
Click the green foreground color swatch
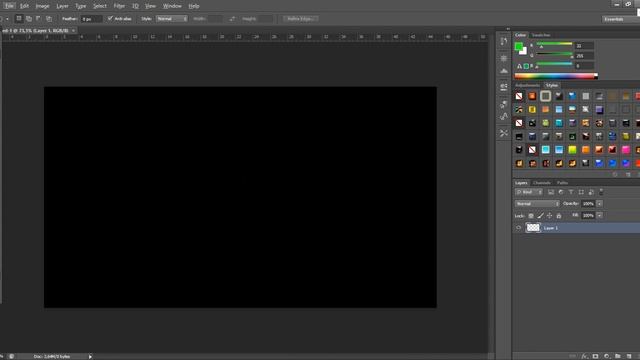518,47
